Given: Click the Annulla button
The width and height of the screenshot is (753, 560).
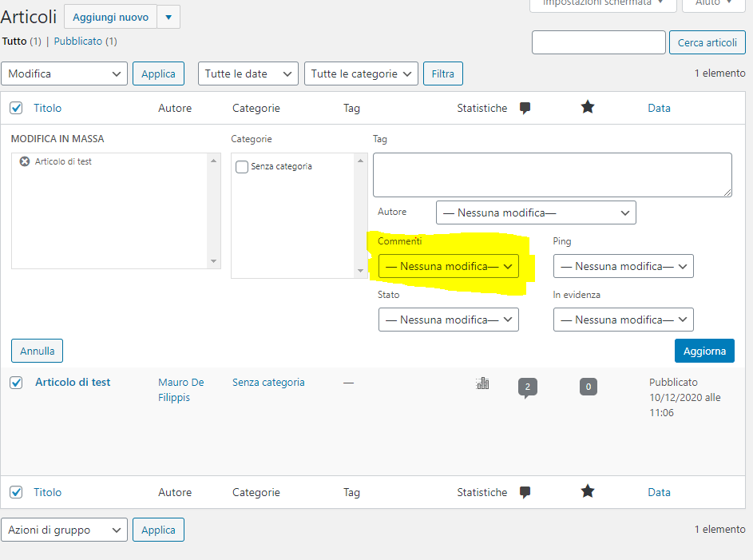Looking at the screenshot, I should tap(37, 351).
